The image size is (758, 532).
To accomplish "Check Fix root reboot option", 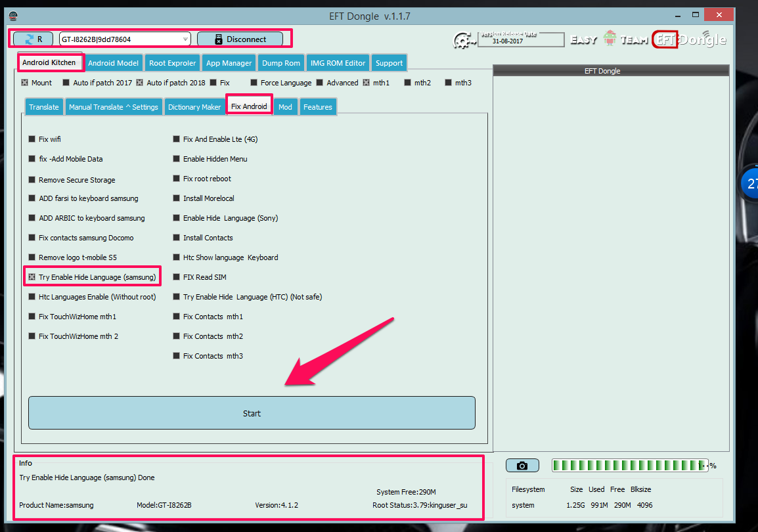I will point(177,178).
